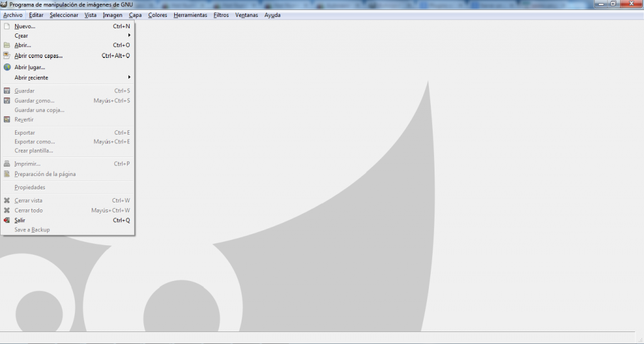Select the Revertir entry
Viewport: 644px width, 344px height.
67,119
